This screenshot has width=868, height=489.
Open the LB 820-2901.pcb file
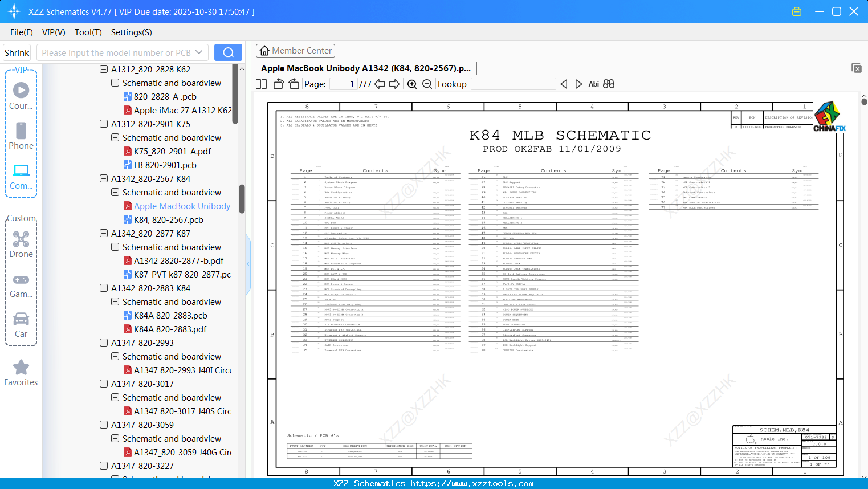(x=165, y=165)
